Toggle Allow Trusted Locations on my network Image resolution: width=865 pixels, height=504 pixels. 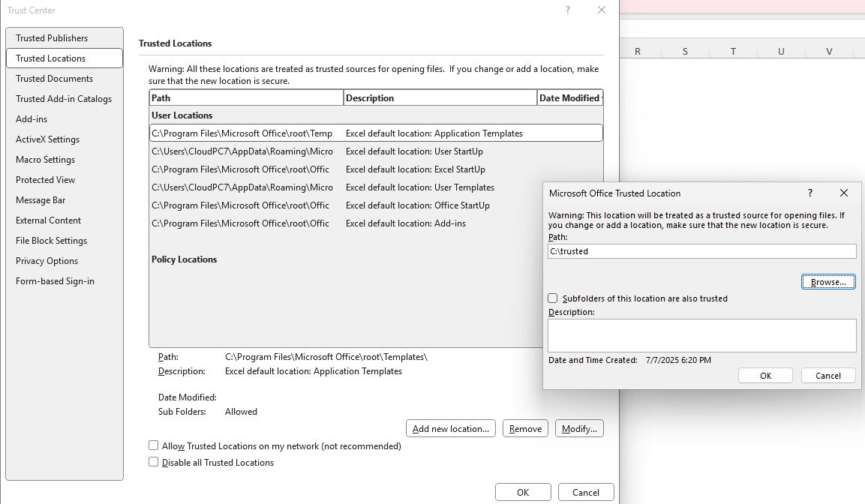coord(153,445)
